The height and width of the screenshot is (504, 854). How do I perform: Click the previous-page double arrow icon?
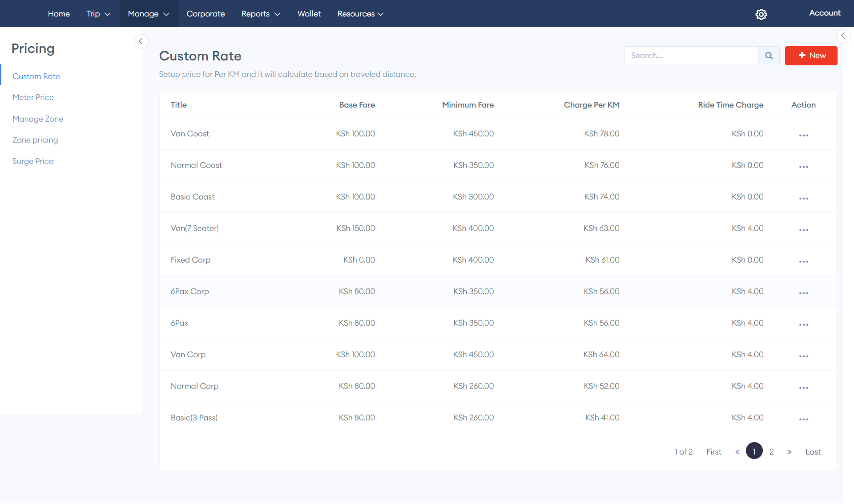[737, 451]
